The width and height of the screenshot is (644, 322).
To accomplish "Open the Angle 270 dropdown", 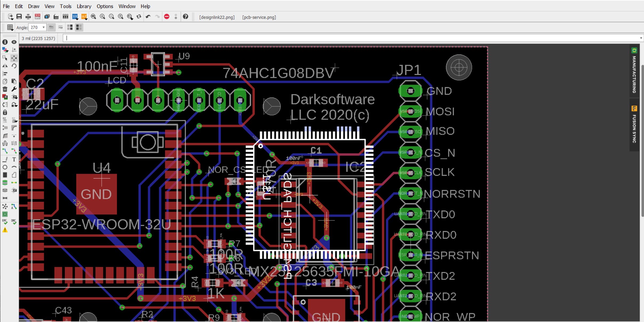I will point(44,27).
